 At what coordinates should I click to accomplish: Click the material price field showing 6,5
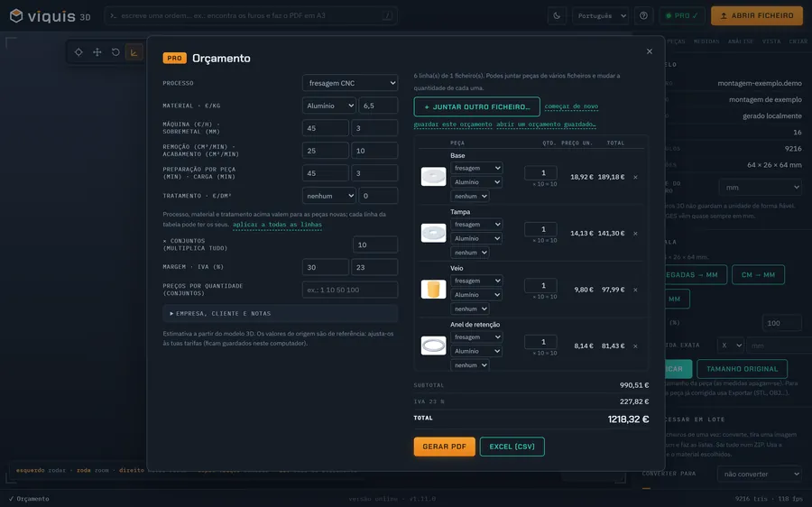(x=379, y=106)
